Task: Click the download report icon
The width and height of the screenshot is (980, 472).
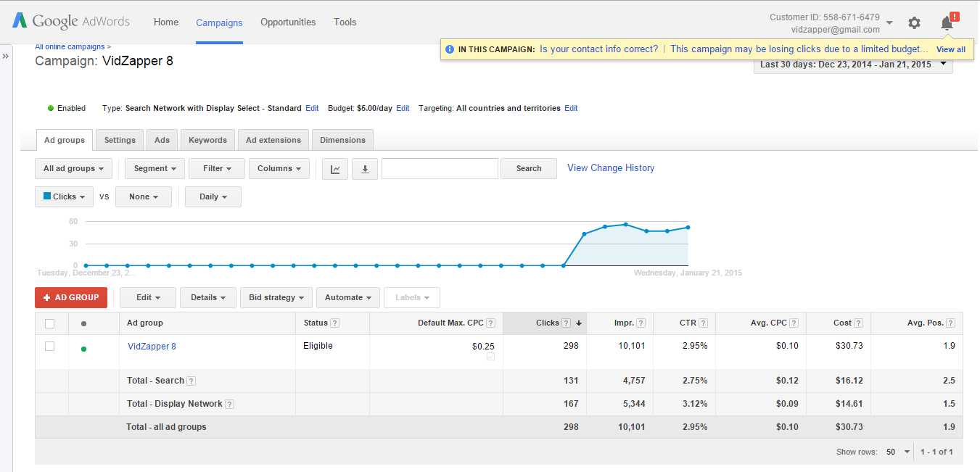Action: click(x=365, y=169)
